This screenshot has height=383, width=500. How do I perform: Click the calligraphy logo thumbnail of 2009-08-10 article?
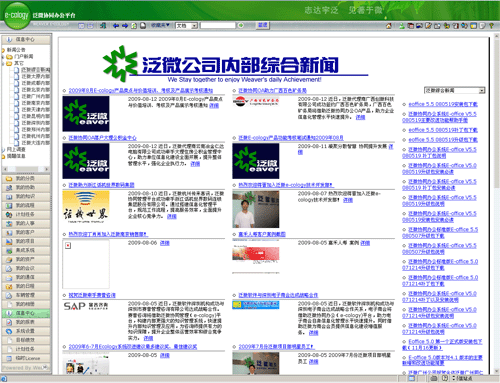[x=86, y=207]
